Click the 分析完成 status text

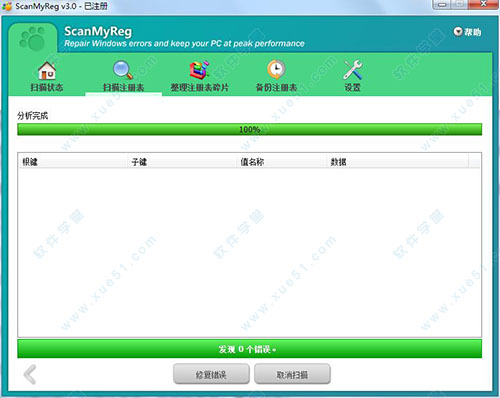(33, 116)
